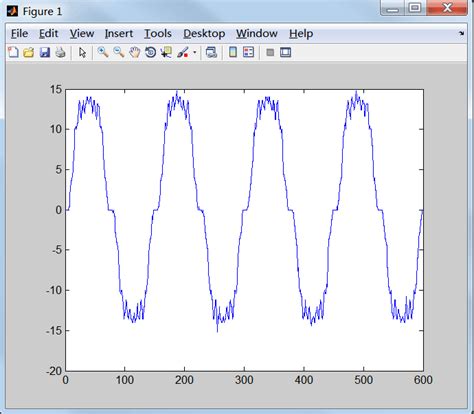Click Hide Plot Tools button
The height and width of the screenshot is (414, 474).
click(270, 52)
